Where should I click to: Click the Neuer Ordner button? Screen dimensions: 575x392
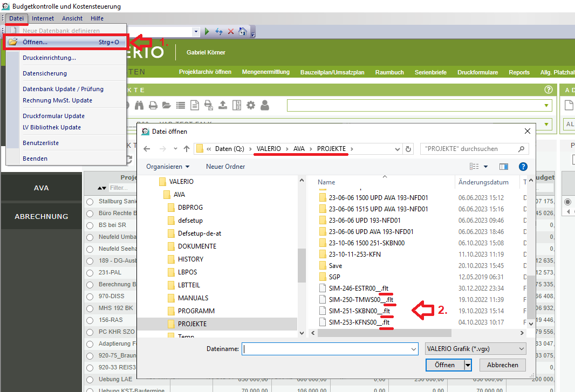point(225,167)
